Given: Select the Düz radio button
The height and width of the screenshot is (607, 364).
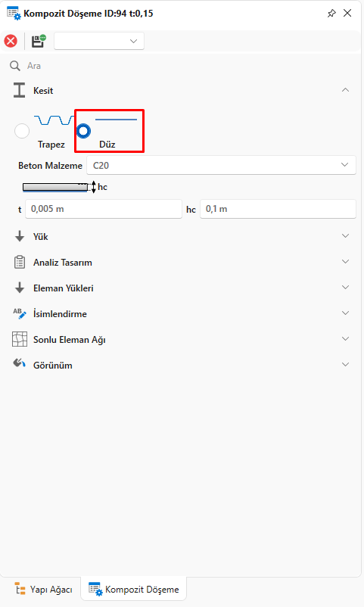Looking at the screenshot, I should tap(83, 131).
